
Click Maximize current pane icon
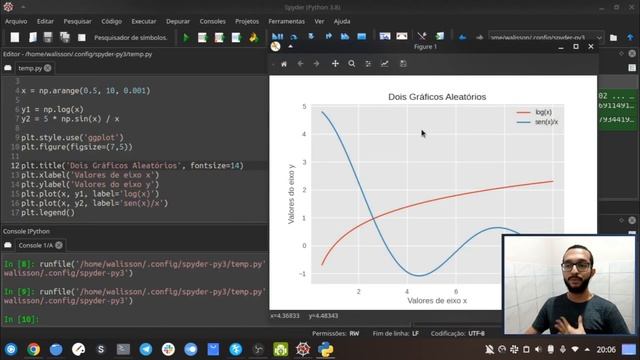click(x=384, y=37)
